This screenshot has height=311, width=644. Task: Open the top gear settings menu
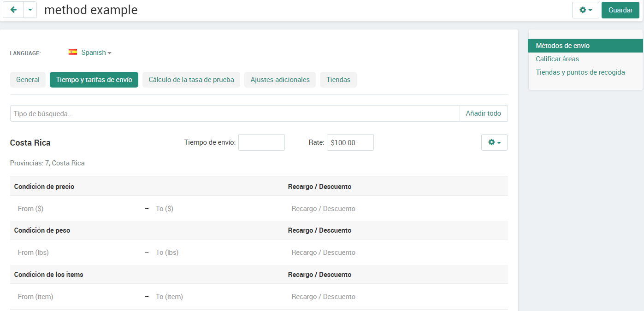(585, 10)
